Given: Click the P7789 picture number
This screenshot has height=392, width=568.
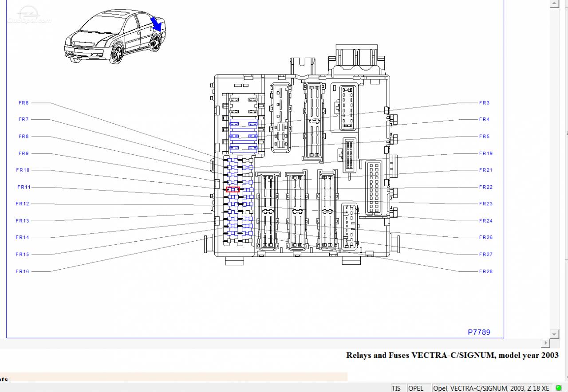Looking at the screenshot, I should point(479,332).
